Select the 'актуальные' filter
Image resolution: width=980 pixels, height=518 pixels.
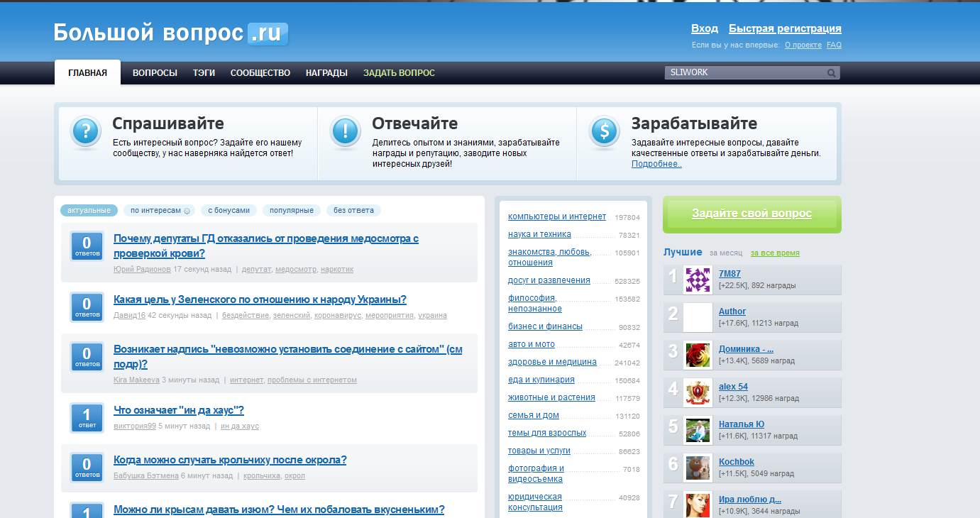pos(89,211)
